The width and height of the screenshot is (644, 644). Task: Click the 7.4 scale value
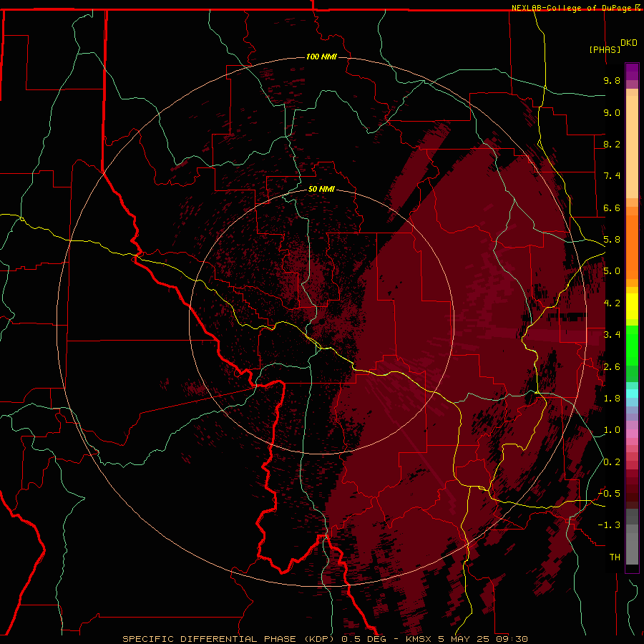click(x=612, y=176)
